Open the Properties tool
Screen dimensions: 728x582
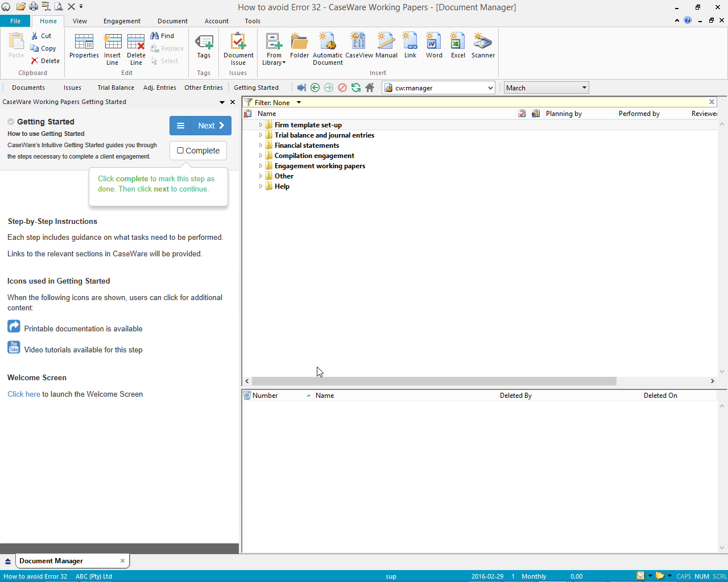click(84, 45)
